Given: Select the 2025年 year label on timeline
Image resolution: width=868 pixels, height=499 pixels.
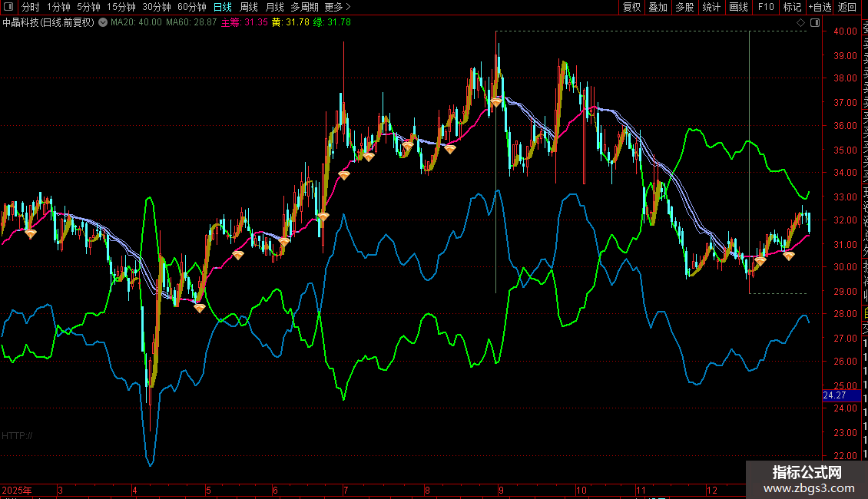Looking at the screenshot, I should [x=17, y=491].
